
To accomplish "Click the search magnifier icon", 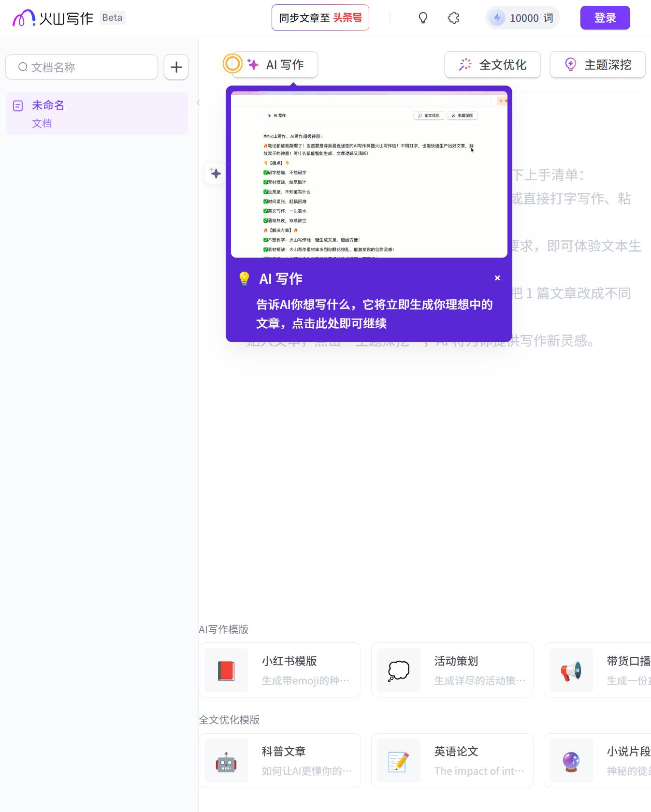I will pyautogui.click(x=23, y=67).
